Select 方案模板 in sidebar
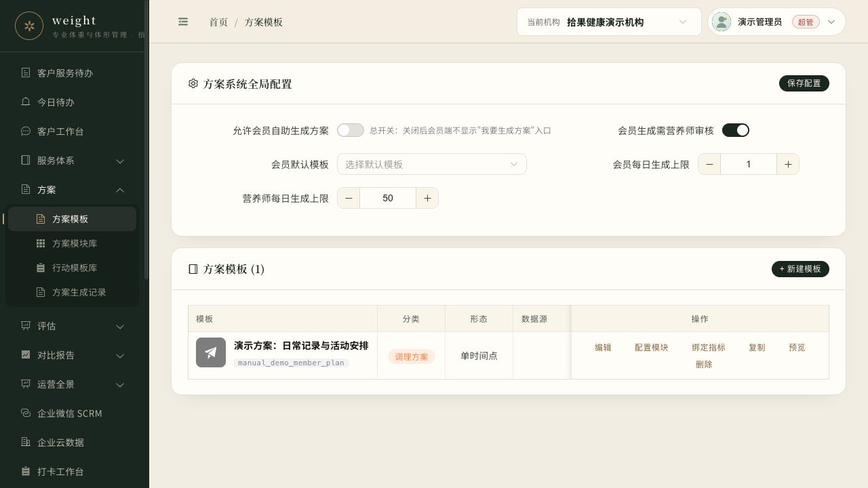The width and height of the screenshot is (868, 488). (73, 219)
